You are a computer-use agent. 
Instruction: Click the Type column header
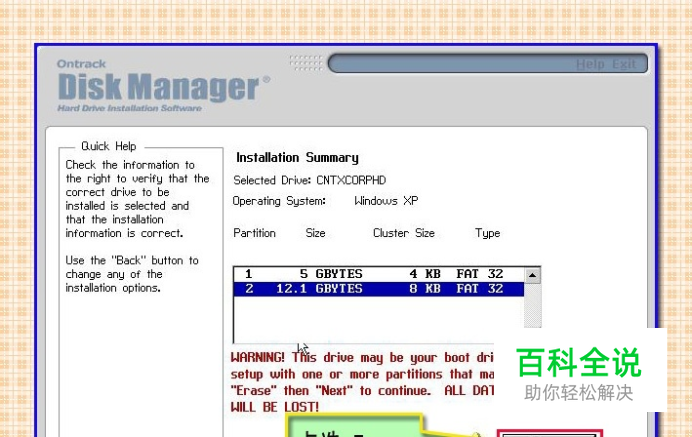point(488,233)
